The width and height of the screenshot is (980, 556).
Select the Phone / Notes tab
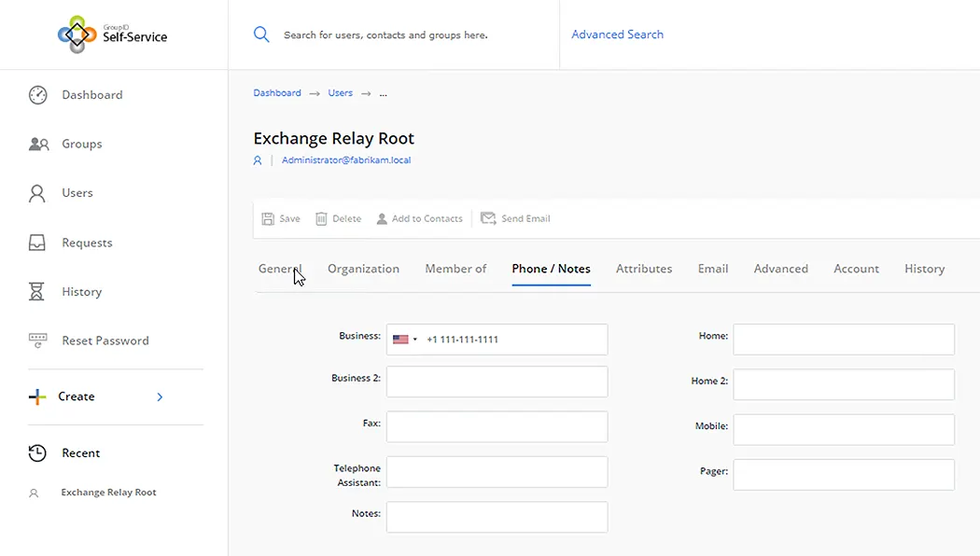(552, 269)
